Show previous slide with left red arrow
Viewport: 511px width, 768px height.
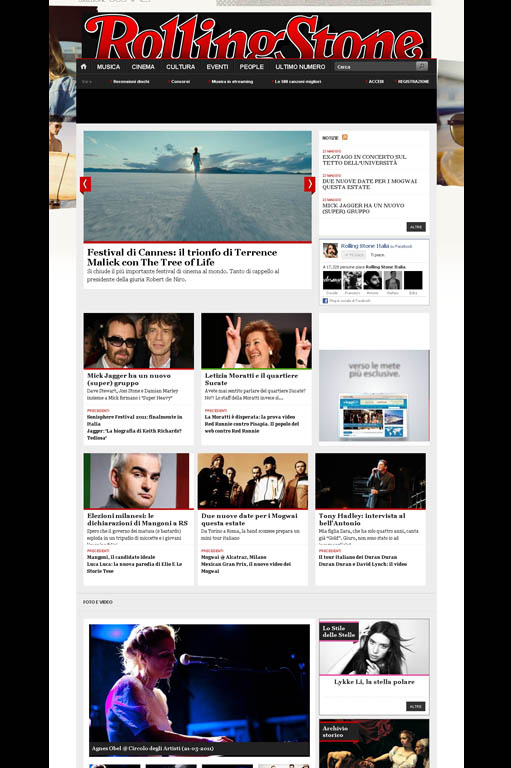coord(85,184)
